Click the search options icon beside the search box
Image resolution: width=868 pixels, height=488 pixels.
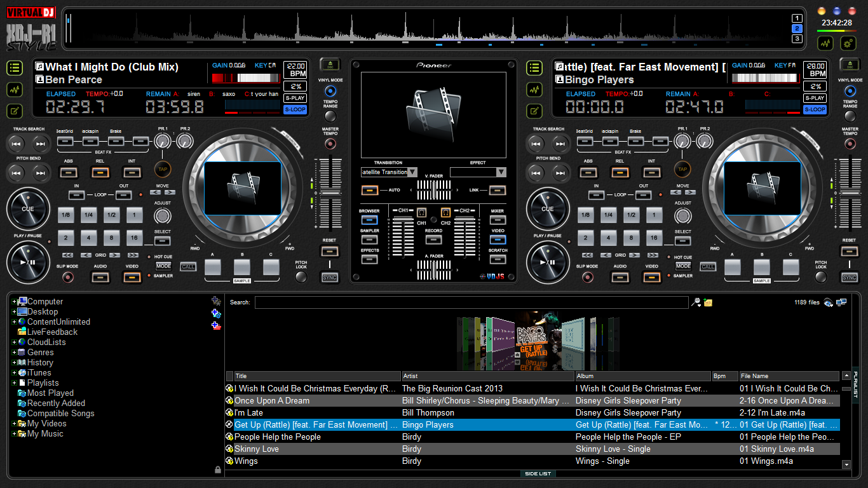(696, 302)
